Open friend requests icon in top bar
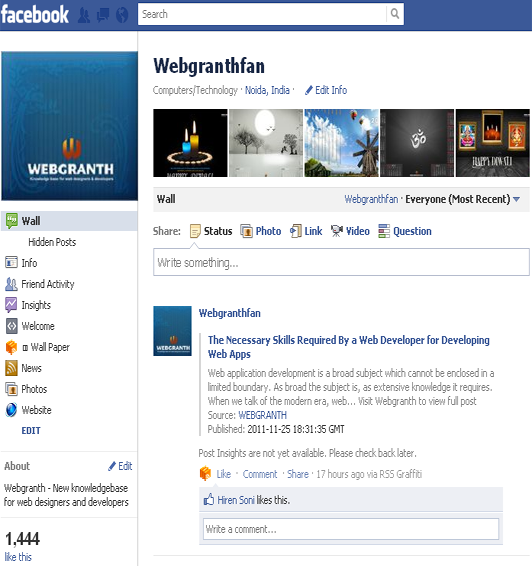Screen dimensions: 532x566 [84, 15]
